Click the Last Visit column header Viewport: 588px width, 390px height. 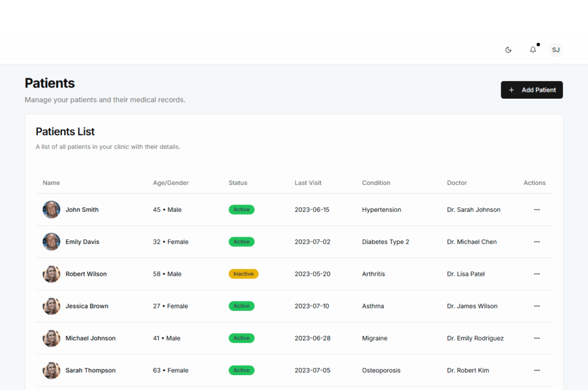pyautogui.click(x=308, y=183)
